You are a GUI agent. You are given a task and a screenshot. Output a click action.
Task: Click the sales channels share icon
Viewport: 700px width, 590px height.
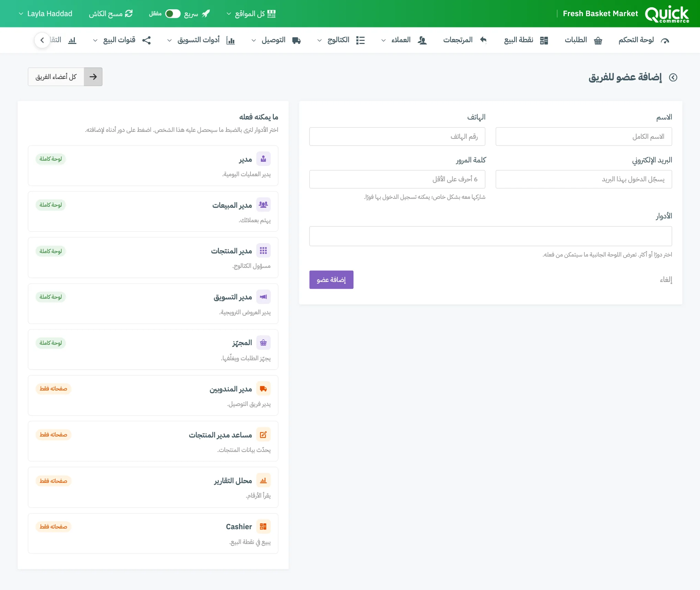147,40
